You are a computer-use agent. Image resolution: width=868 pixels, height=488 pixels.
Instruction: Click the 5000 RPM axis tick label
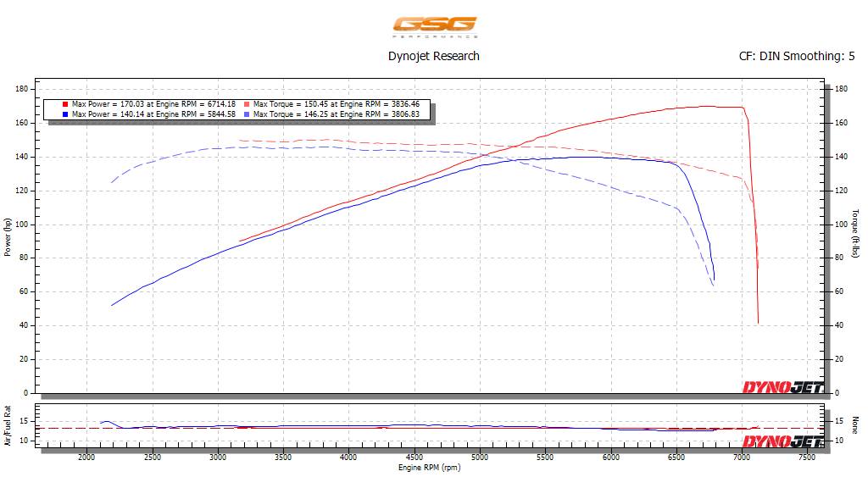pos(480,457)
